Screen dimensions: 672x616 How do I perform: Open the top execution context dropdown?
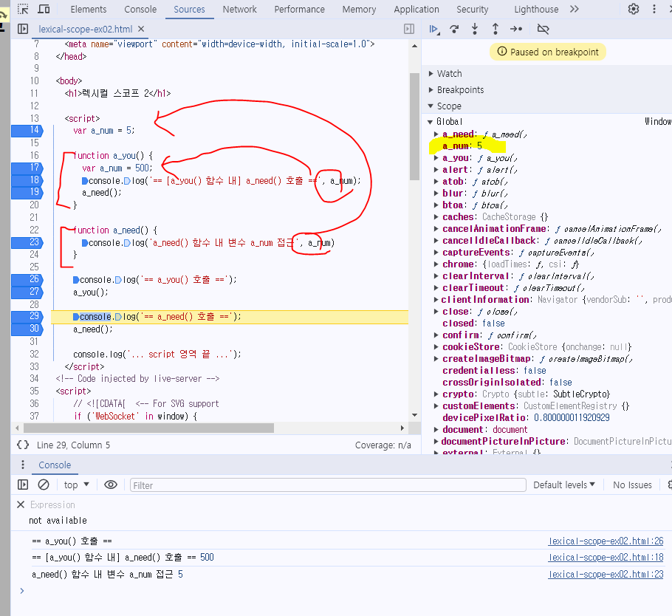pyautogui.click(x=76, y=485)
